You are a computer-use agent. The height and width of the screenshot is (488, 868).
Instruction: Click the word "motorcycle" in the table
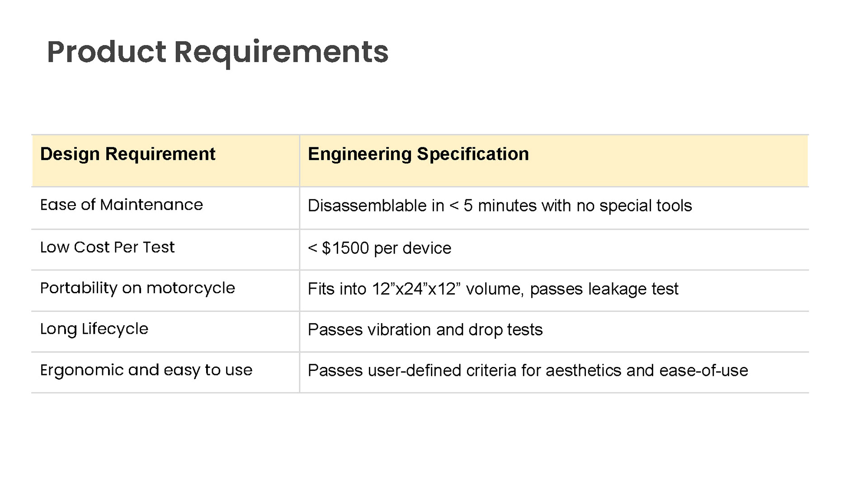[190, 288]
